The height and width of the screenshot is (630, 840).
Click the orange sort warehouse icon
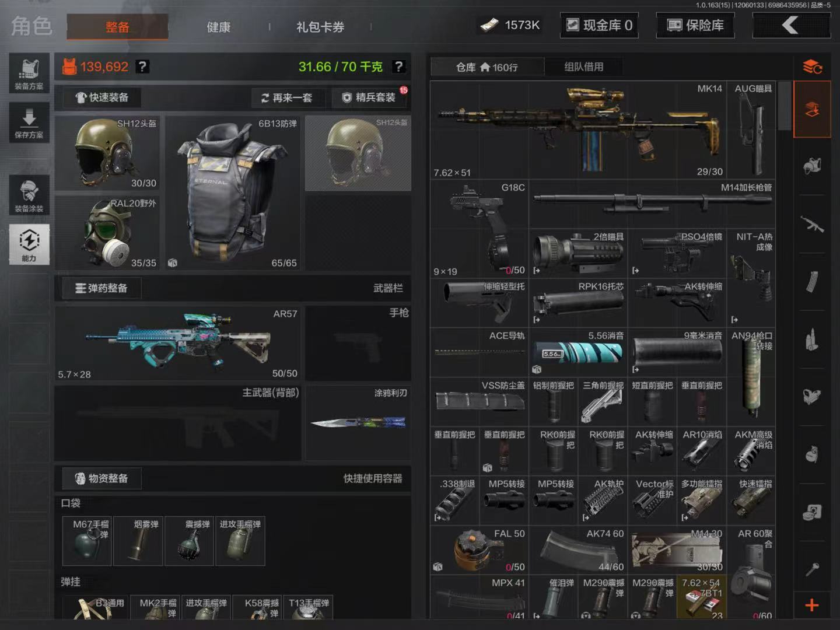tap(812, 67)
